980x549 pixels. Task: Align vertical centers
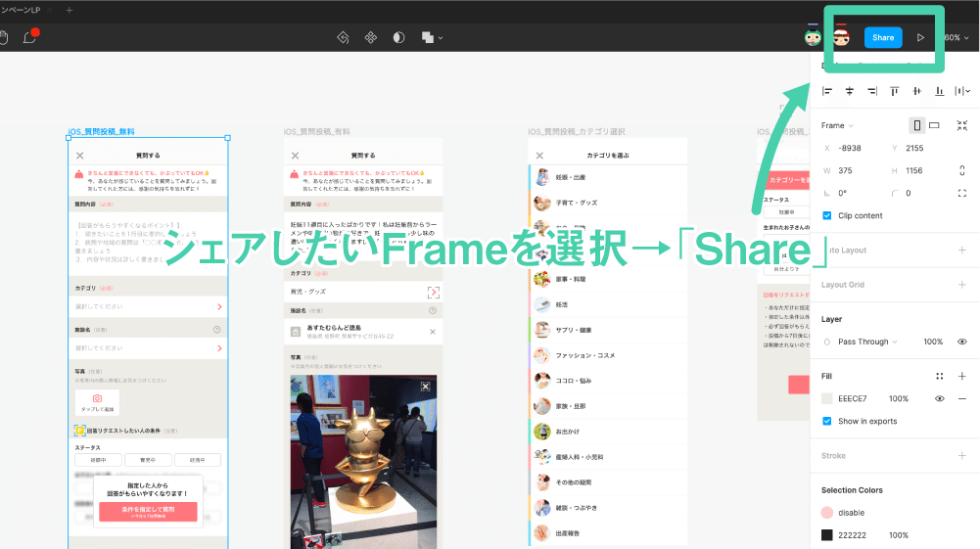pos(917,91)
